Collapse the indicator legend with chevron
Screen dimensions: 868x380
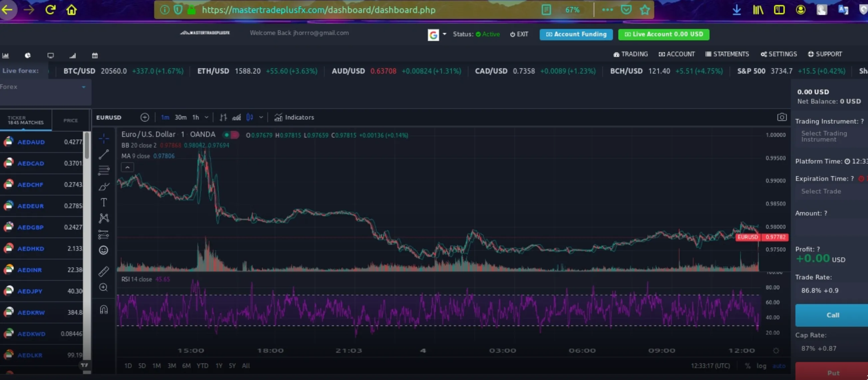(x=128, y=167)
